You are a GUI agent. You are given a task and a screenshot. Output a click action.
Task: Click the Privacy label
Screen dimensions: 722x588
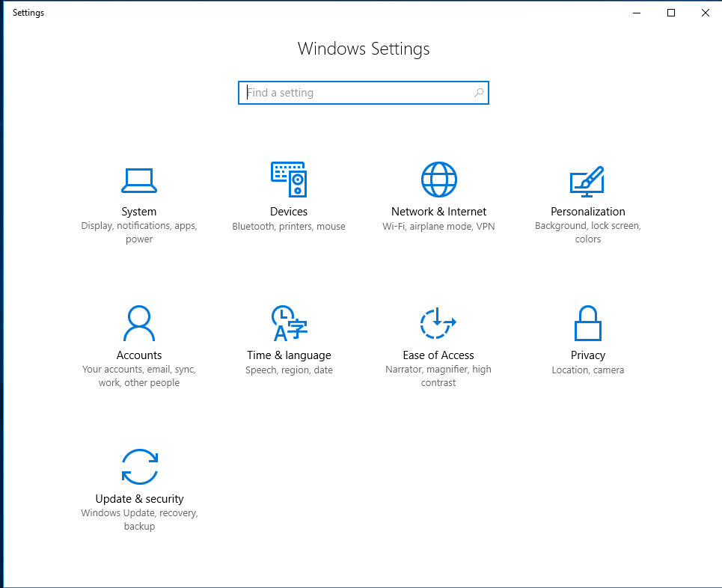pos(588,355)
